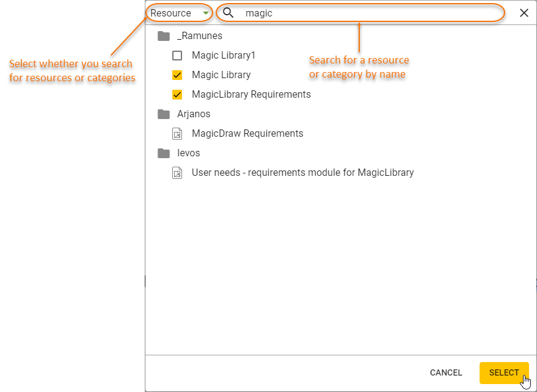Click the magnifier search icon
The image size is (537, 392).
[x=228, y=13]
